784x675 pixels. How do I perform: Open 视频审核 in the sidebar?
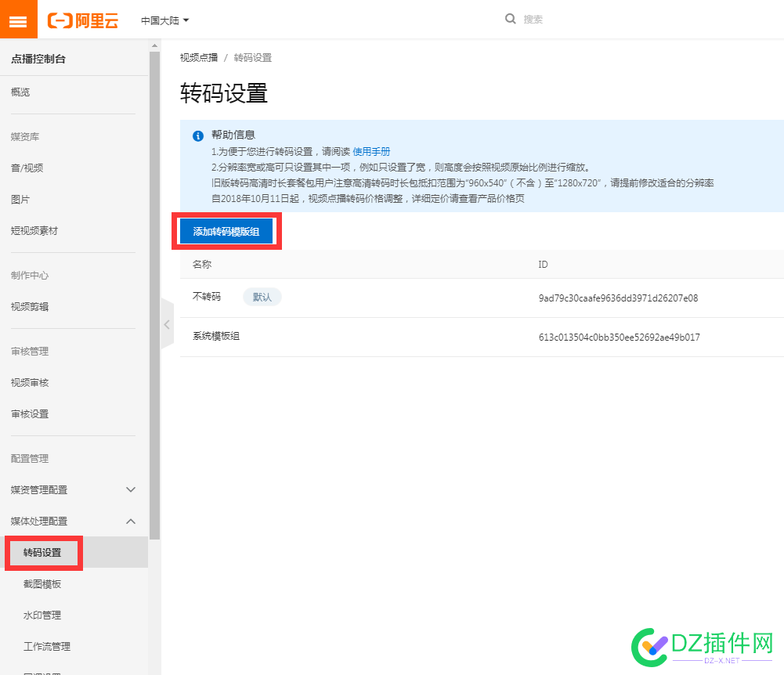pos(30,382)
